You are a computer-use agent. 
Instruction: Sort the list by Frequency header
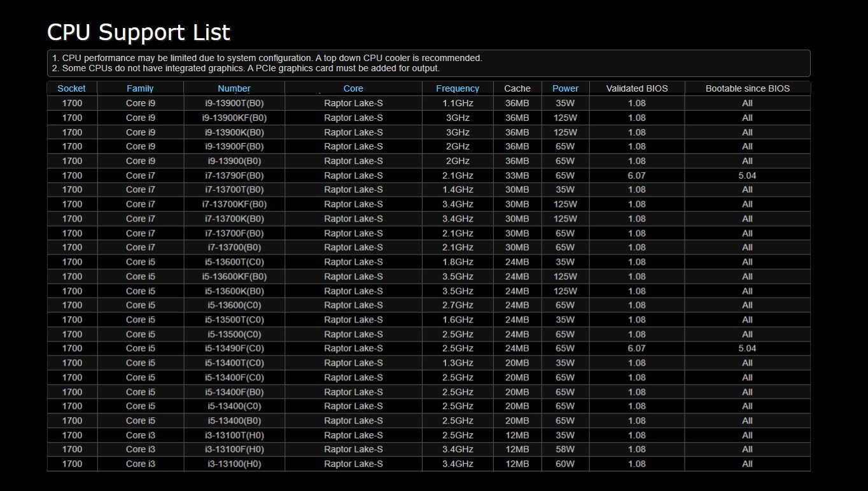[458, 88]
